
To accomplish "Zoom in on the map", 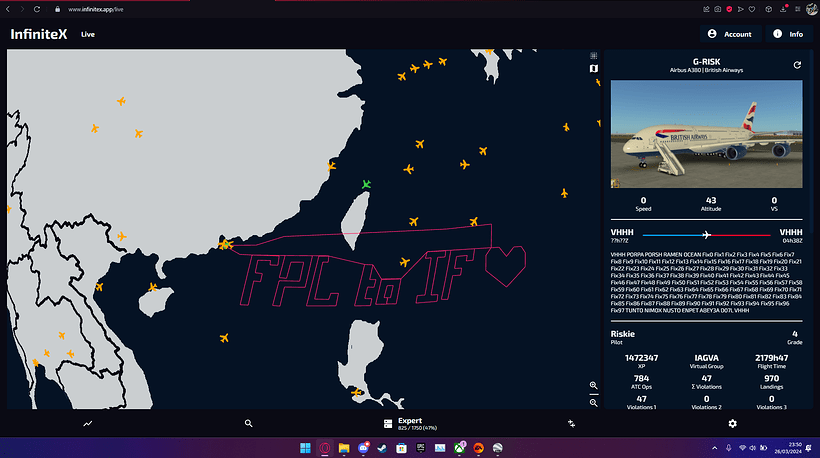I will [594, 385].
